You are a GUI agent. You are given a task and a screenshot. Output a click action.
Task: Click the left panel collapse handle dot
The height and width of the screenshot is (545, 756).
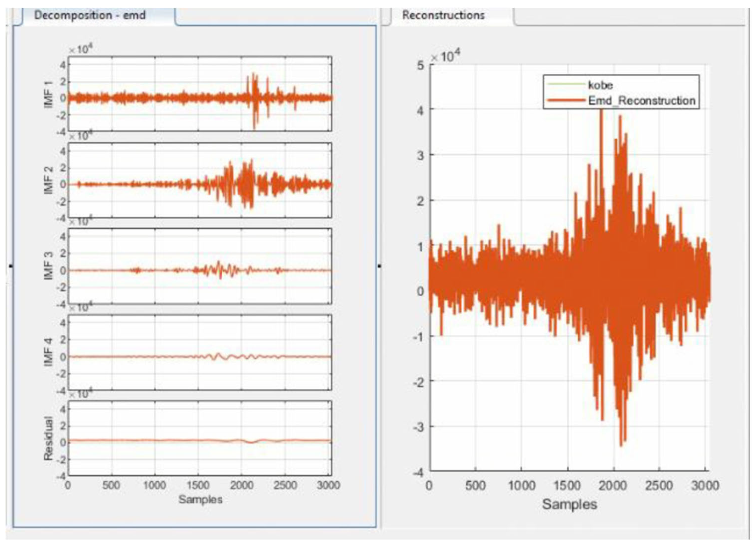(x=11, y=266)
